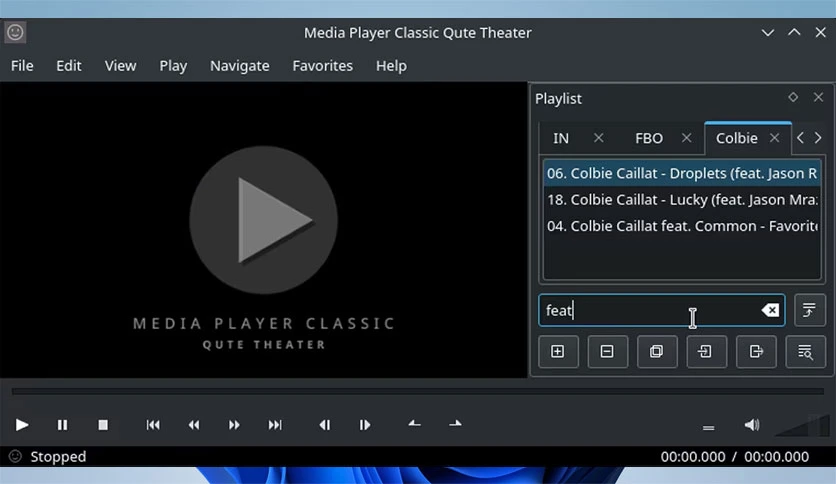Float the Playlist panel with diamond icon
The image size is (836, 484).
click(x=793, y=97)
